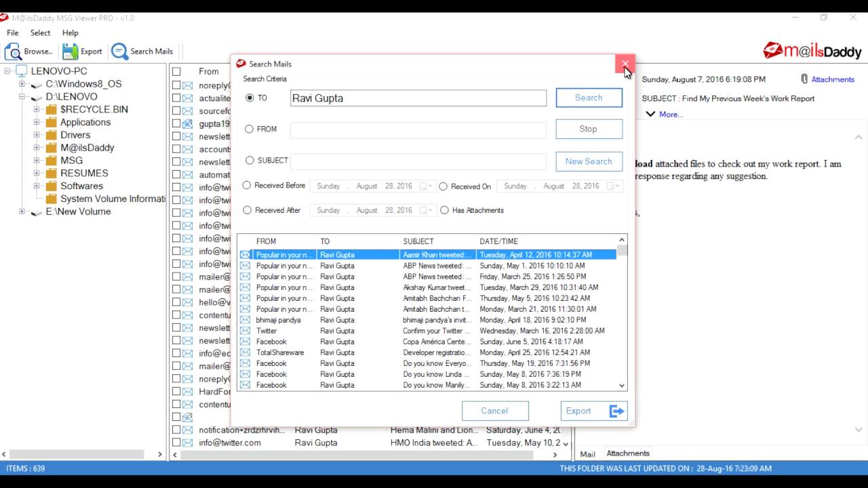The width and height of the screenshot is (868, 488).
Task: Expand the More header details chevron
Action: click(x=650, y=114)
